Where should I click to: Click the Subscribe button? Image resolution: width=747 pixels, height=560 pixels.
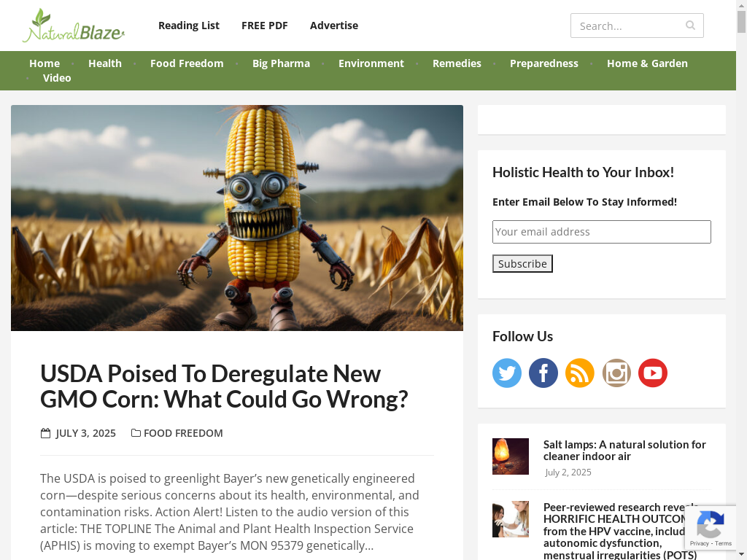(x=522, y=263)
